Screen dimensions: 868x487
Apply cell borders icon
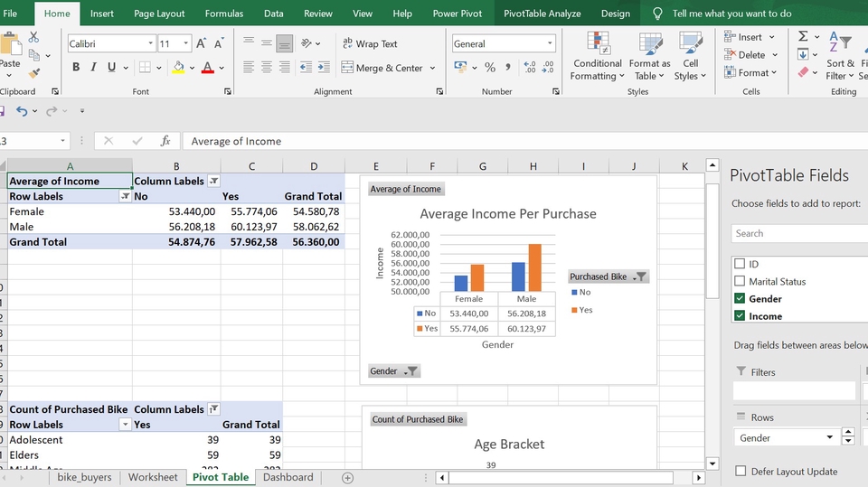click(145, 67)
